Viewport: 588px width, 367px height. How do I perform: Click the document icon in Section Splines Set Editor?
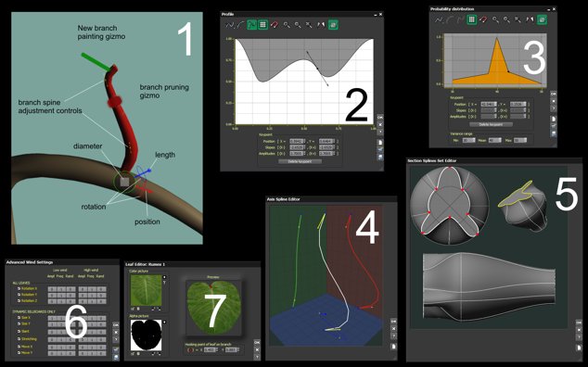click(x=579, y=348)
